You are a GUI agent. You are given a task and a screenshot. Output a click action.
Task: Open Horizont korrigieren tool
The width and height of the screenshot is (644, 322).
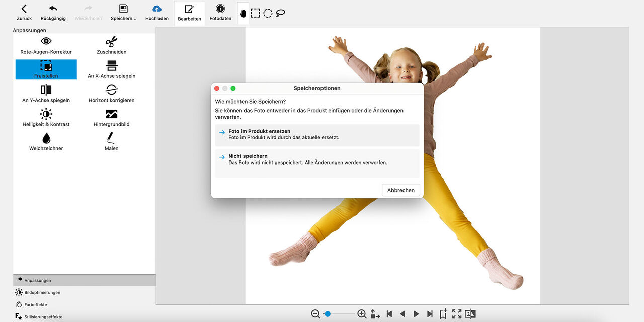click(111, 94)
